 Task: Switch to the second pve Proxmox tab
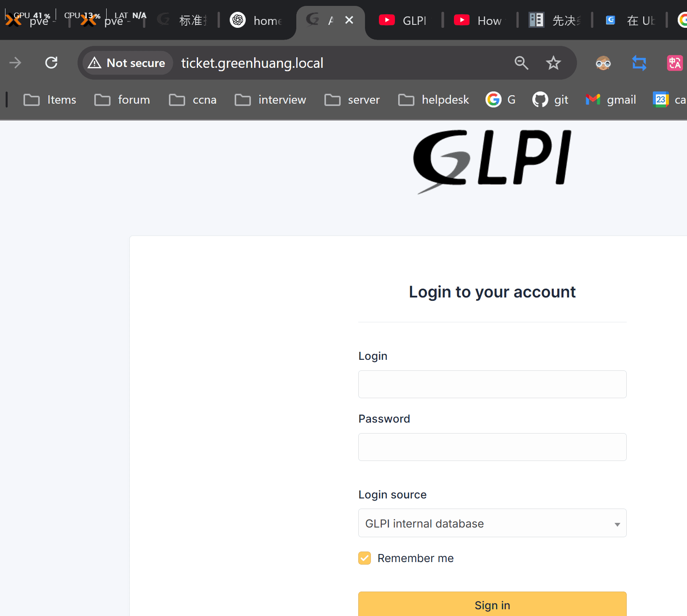106,20
